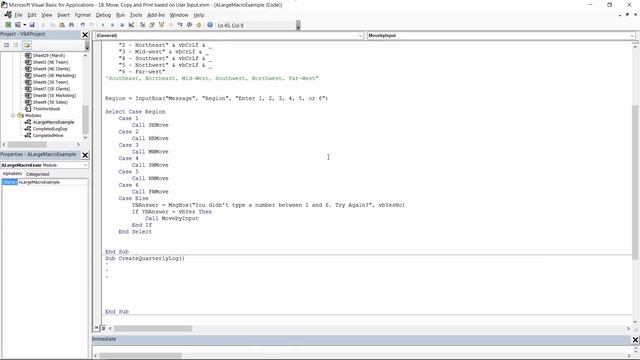Expand the (General) object dropdown
Viewport: 640px width, 360px height.
[x=360, y=36]
